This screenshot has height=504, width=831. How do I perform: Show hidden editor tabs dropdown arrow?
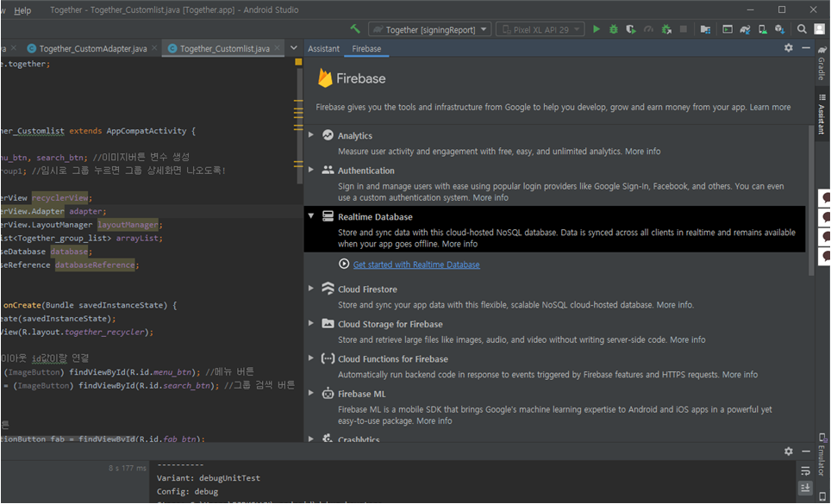[x=294, y=48]
